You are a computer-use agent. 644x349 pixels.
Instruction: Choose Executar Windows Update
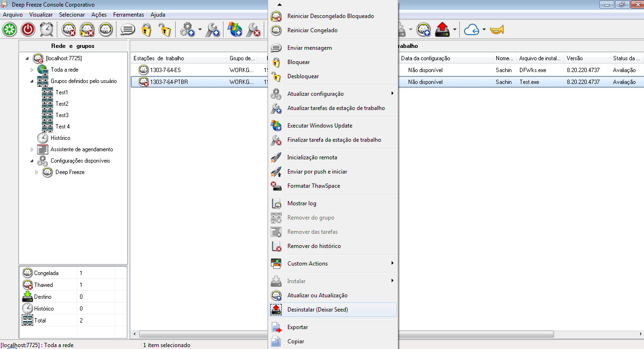pos(333,126)
